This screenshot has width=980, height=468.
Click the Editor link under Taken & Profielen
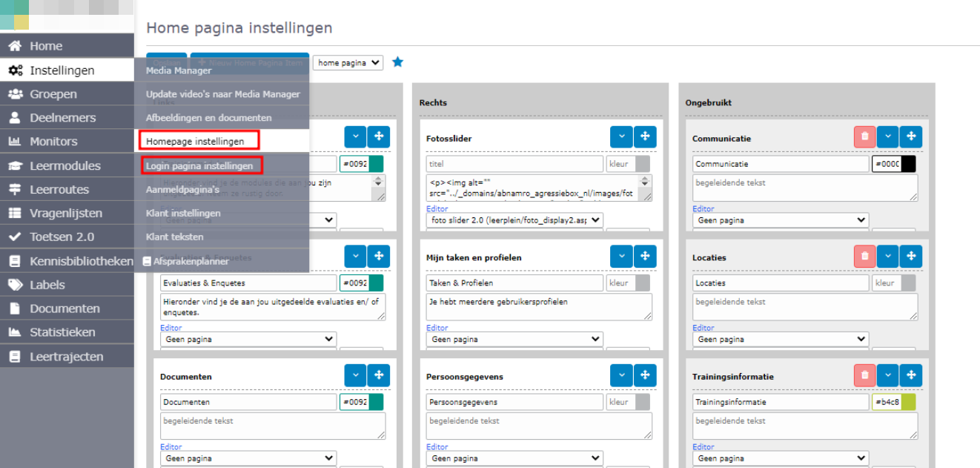437,328
